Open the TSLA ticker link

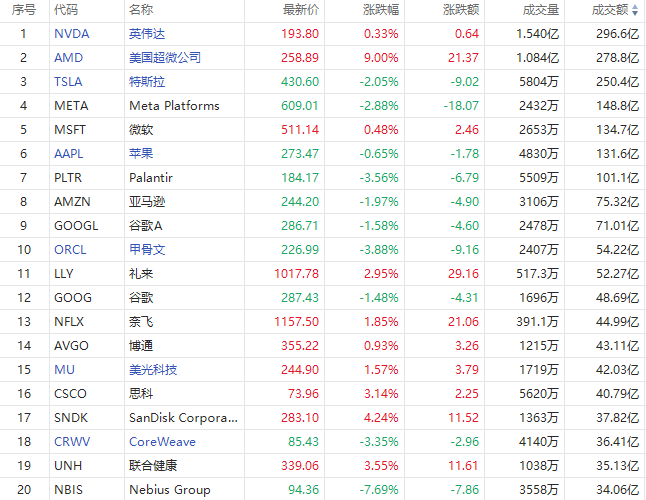(x=68, y=82)
